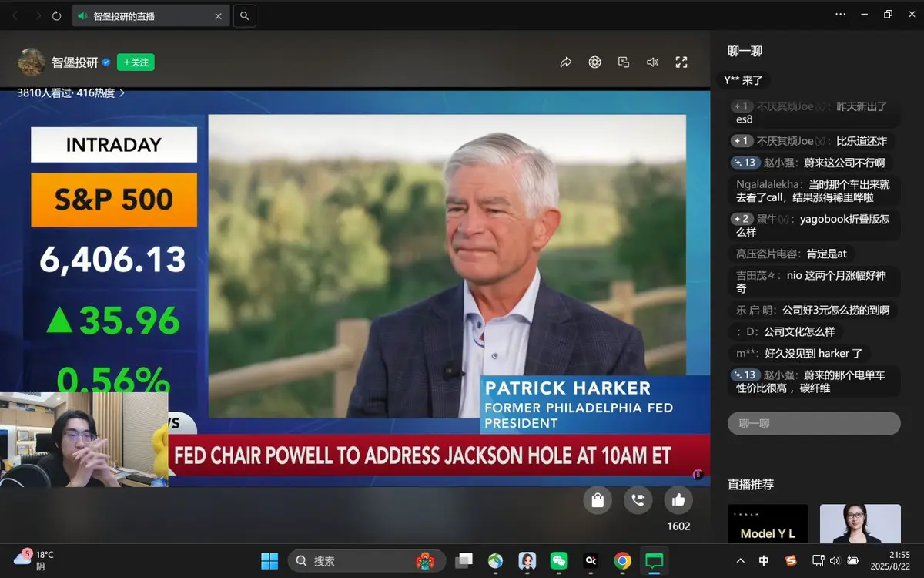Viewport: 924px width, 578px height.
Task: Open the search icon next to tab
Action: pyautogui.click(x=244, y=15)
